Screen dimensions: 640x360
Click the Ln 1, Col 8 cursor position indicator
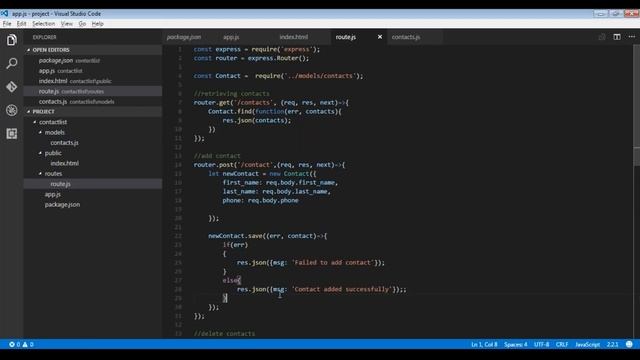484,344
